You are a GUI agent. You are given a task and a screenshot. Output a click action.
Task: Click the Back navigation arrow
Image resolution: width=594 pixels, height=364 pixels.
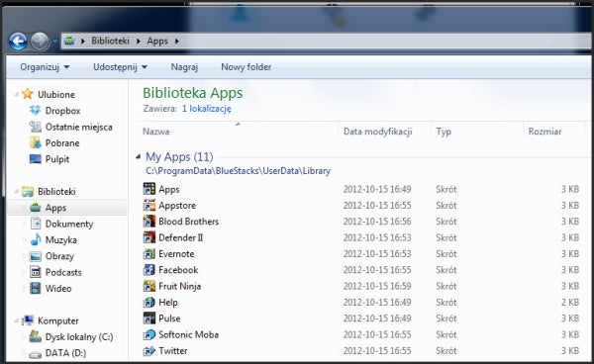pyautogui.click(x=18, y=42)
